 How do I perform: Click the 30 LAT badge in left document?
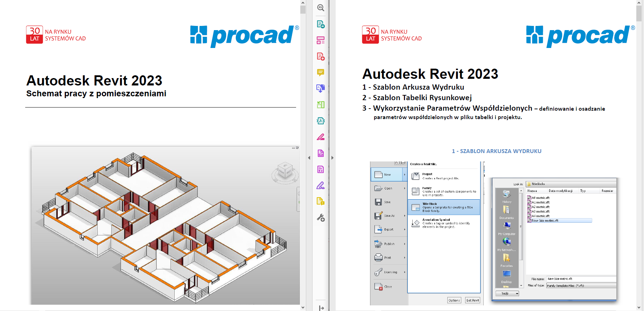click(x=34, y=35)
